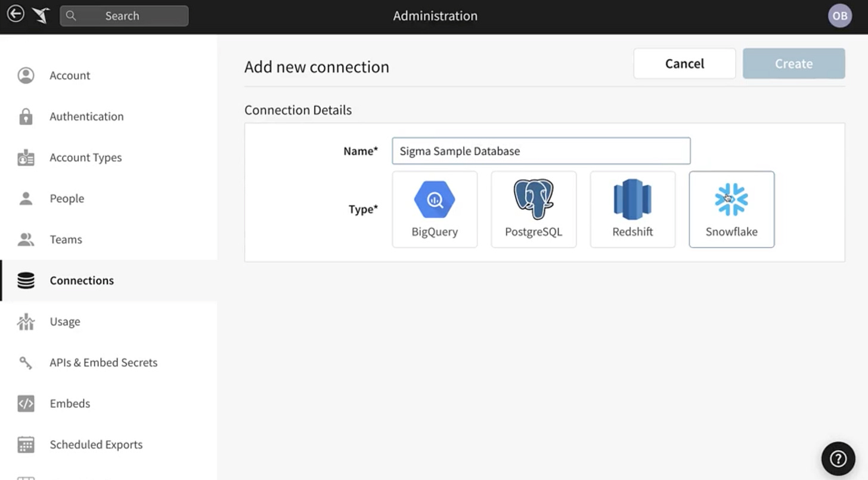Open the OB user avatar menu
Viewport: 868px width, 480px height.
839,16
